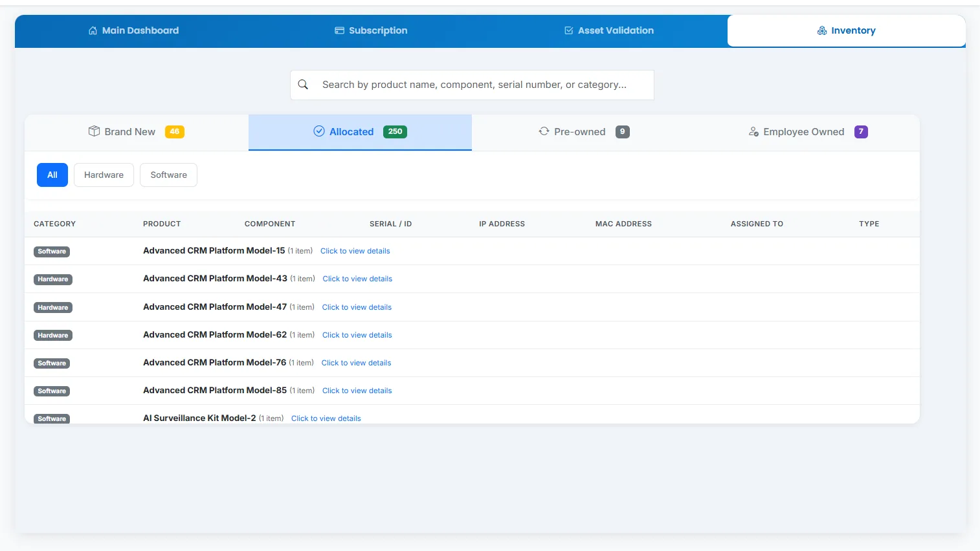
Task: Select the Inventory tab
Action: pos(847,30)
